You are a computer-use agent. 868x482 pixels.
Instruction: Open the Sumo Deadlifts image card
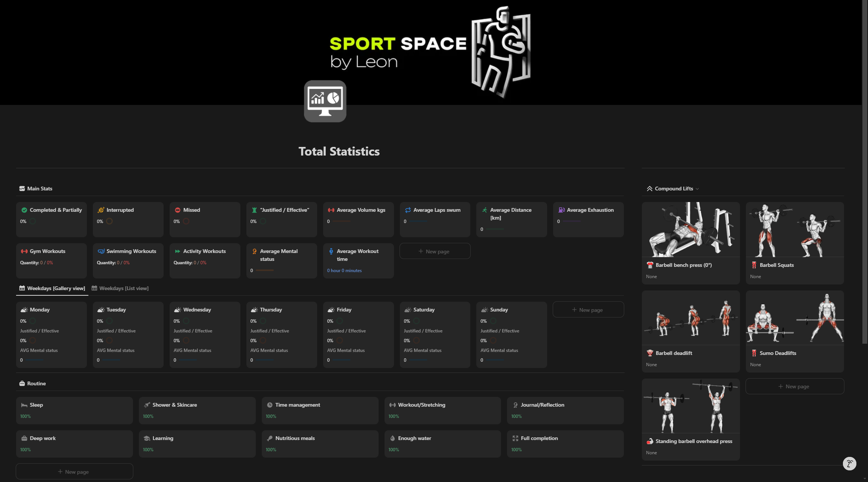[794, 318]
